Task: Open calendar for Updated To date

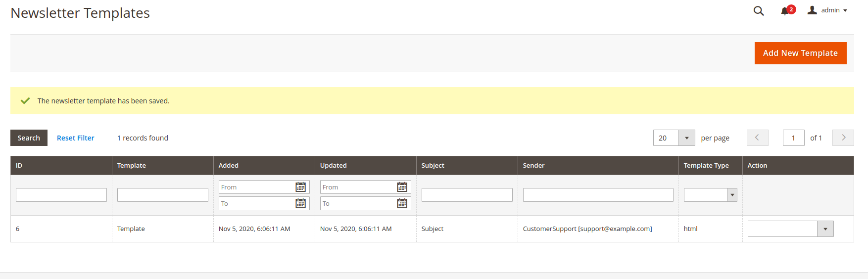Action: (x=402, y=203)
